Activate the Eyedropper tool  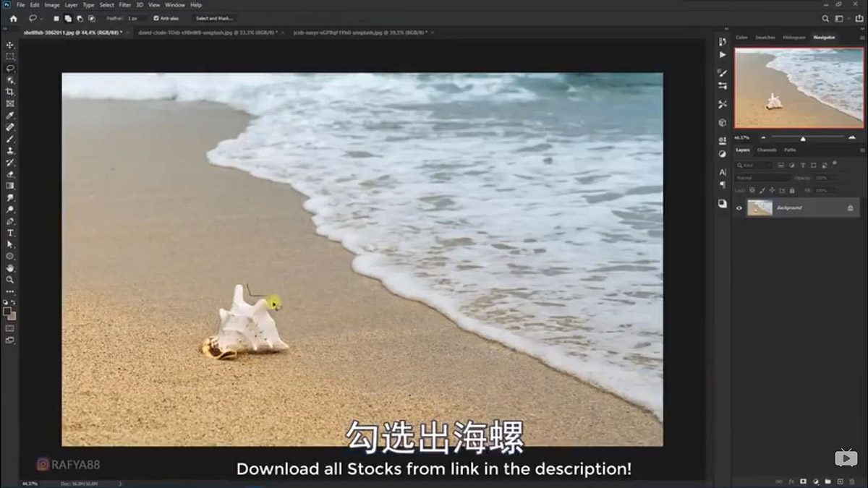pos(9,116)
